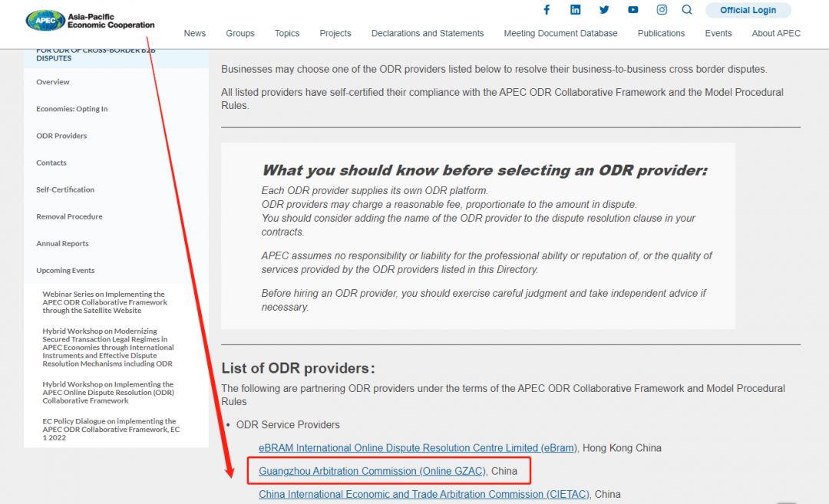
Task: Open the About APEC menu
Action: (776, 33)
